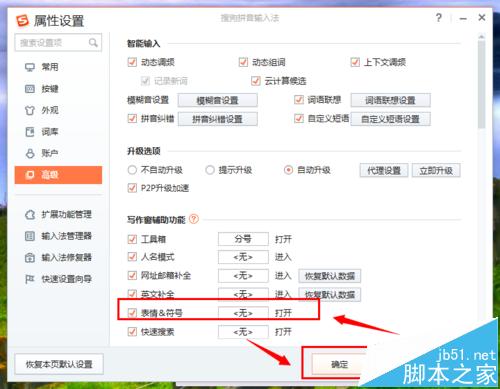Toggle the P2P升级加速 checkbox
500x389 pixels.
132,188
